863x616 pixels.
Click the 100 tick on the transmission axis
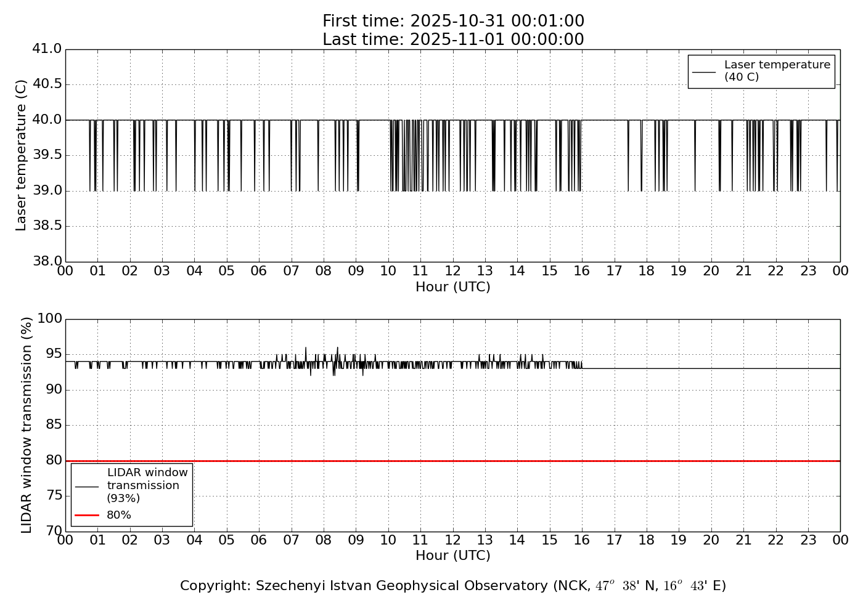click(50, 318)
